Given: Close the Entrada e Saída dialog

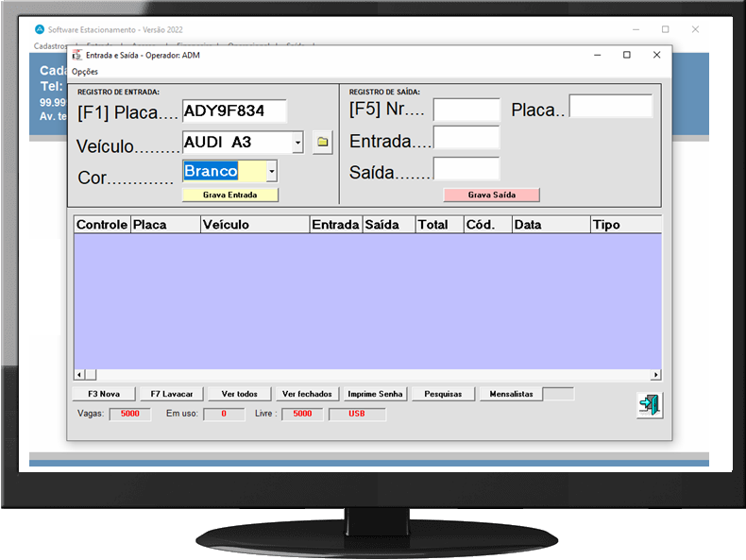Looking at the screenshot, I should click(655, 55).
